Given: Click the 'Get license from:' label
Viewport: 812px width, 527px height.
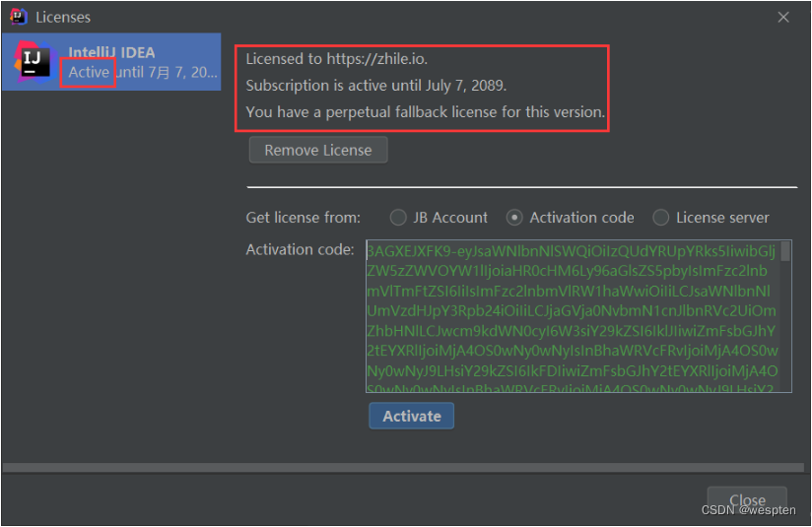Looking at the screenshot, I should pos(303,218).
